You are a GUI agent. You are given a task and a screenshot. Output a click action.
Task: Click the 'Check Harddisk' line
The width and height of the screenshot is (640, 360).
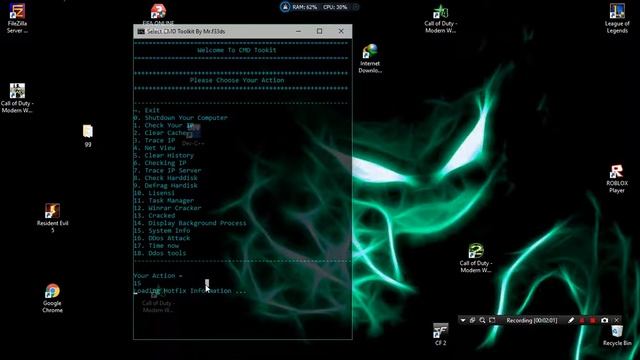(x=165, y=178)
